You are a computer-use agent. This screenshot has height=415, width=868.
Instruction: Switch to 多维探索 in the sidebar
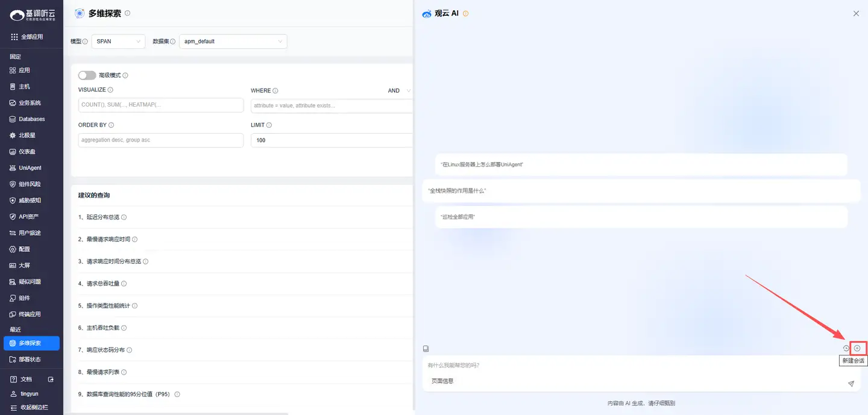pos(31,343)
